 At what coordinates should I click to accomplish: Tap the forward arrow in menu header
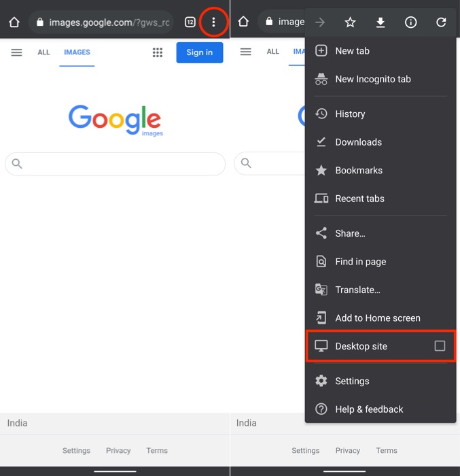point(320,22)
